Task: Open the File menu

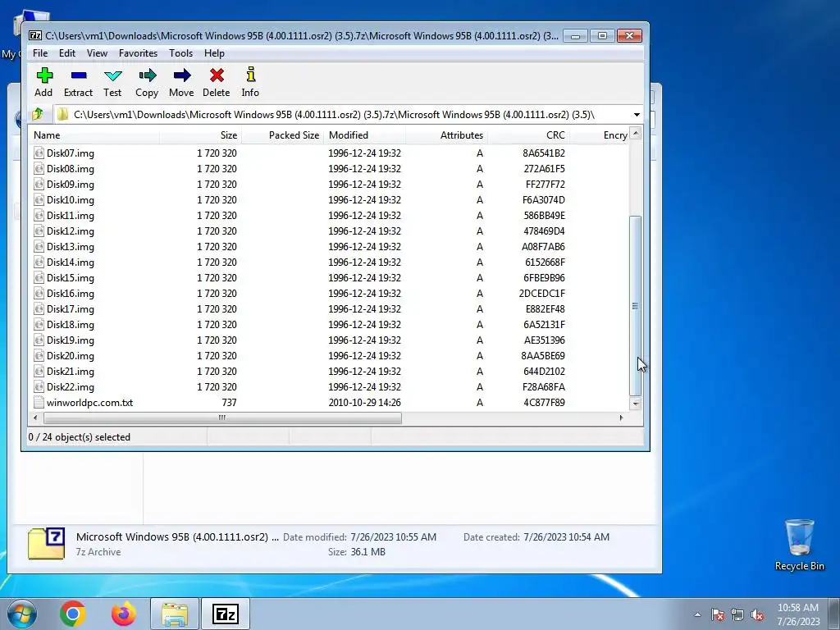Action: (40, 53)
